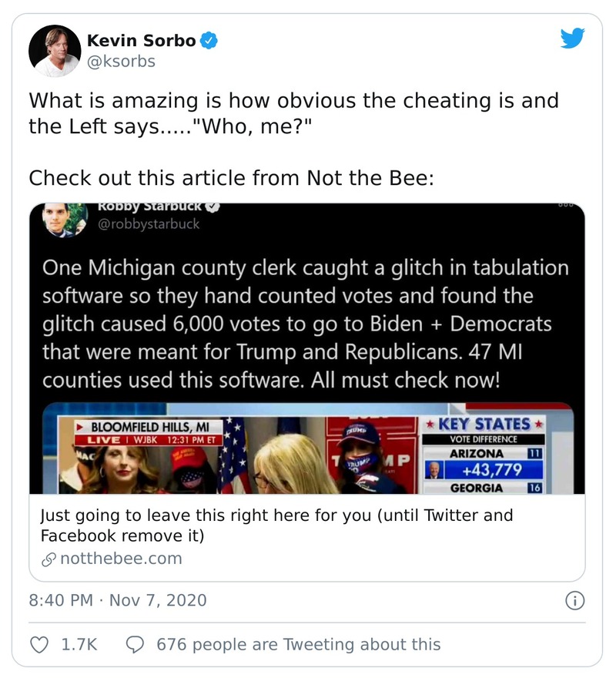Open the three-dot menu in the embedded tweet
The height and width of the screenshot is (685, 616).
point(567,207)
